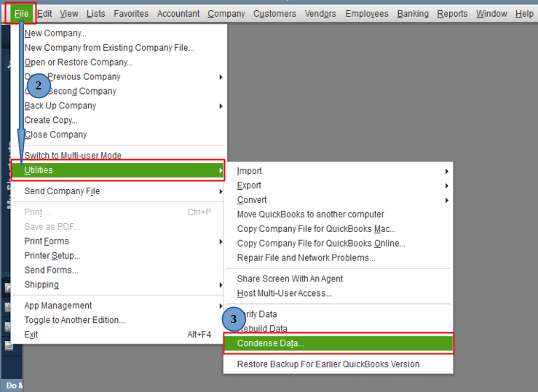Select Move QuickBooks to another computer
Image resolution: width=538 pixels, height=392 pixels.
(310, 214)
